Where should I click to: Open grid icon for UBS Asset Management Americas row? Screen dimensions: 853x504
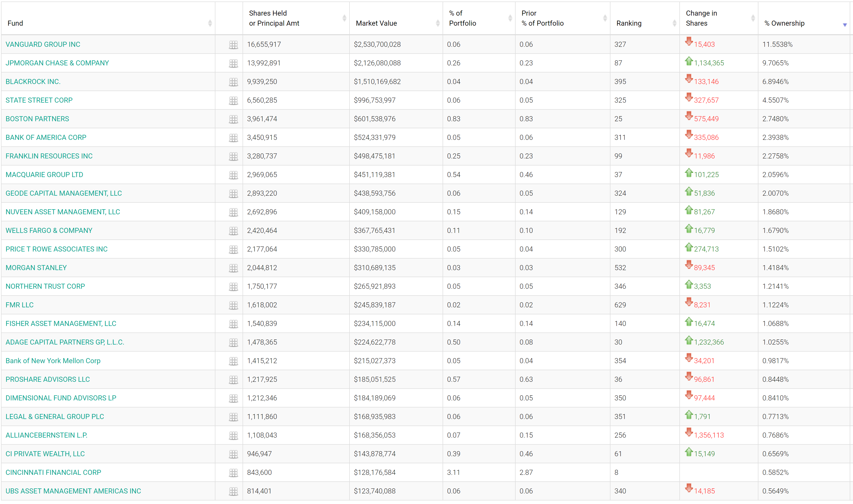[x=233, y=491]
